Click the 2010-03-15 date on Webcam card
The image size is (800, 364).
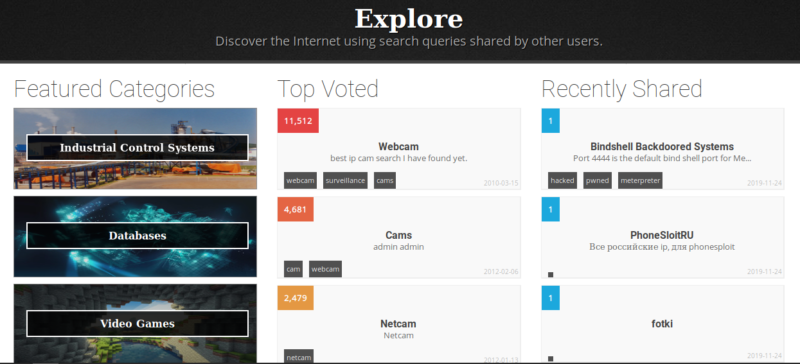[501, 183]
